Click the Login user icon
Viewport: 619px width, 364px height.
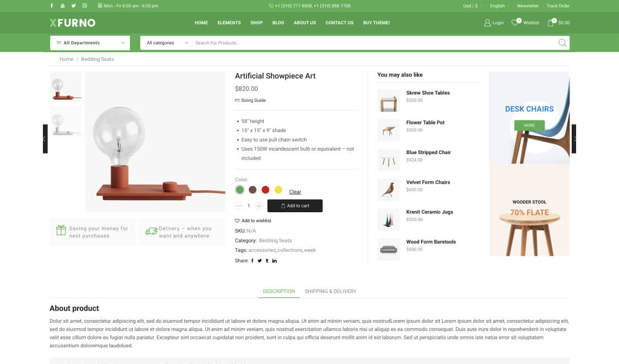click(x=487, y=23)
